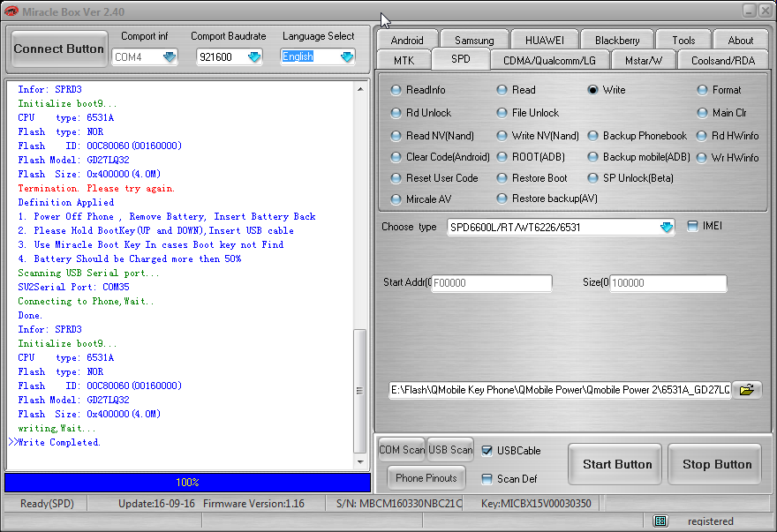Open the Coolsand/RDA tab

pos(723,60)
